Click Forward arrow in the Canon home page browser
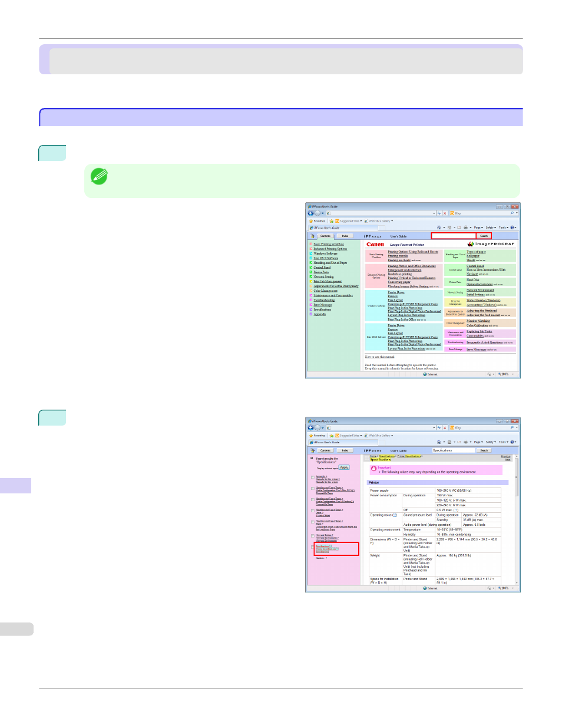Screen dimensions: 562x728 [317, 213]
